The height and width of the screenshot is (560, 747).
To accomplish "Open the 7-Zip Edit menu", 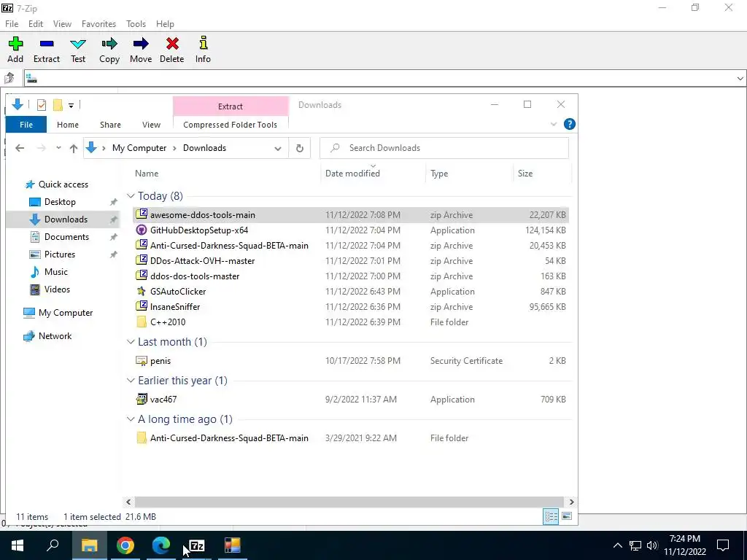I will click(x=36, y=24).
